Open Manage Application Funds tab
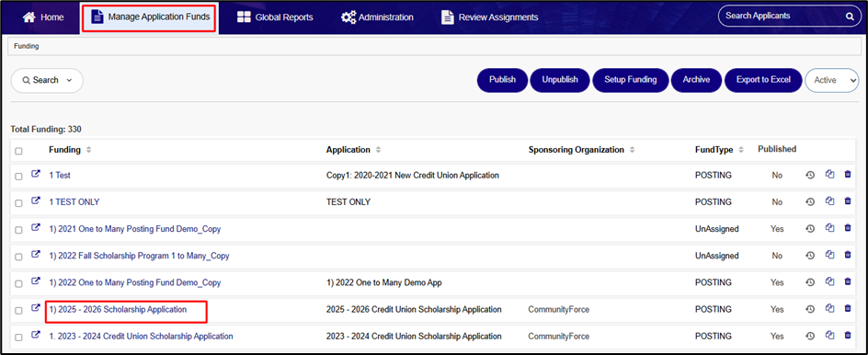Image resolution: width=868 pixels, height=355 pixels. pyautogui.click(x=150, y=17)
